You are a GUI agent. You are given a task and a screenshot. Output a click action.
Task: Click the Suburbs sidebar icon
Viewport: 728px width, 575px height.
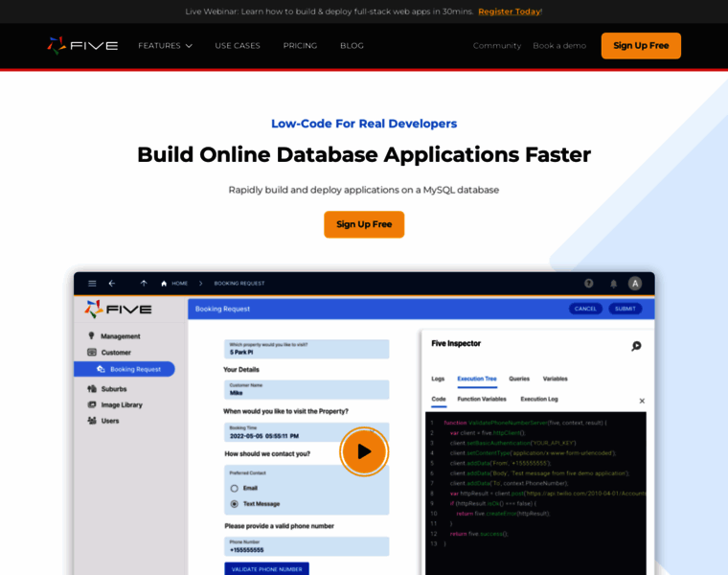pyautogui.click(x=92, y=389)
